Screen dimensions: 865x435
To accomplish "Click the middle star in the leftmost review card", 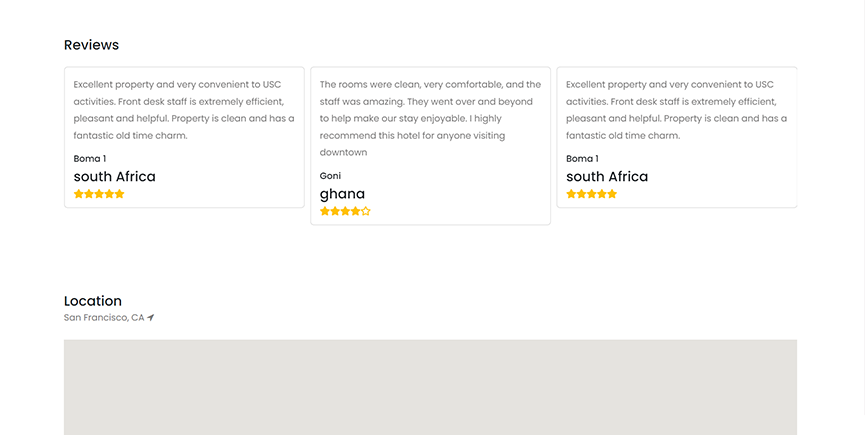I will (x=99, y=194).
